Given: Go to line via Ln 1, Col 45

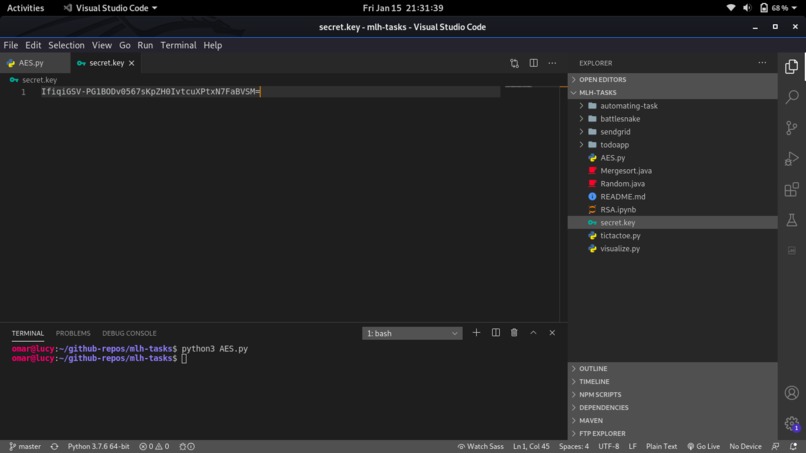Looking at the screenshot, I should point(531,446).
